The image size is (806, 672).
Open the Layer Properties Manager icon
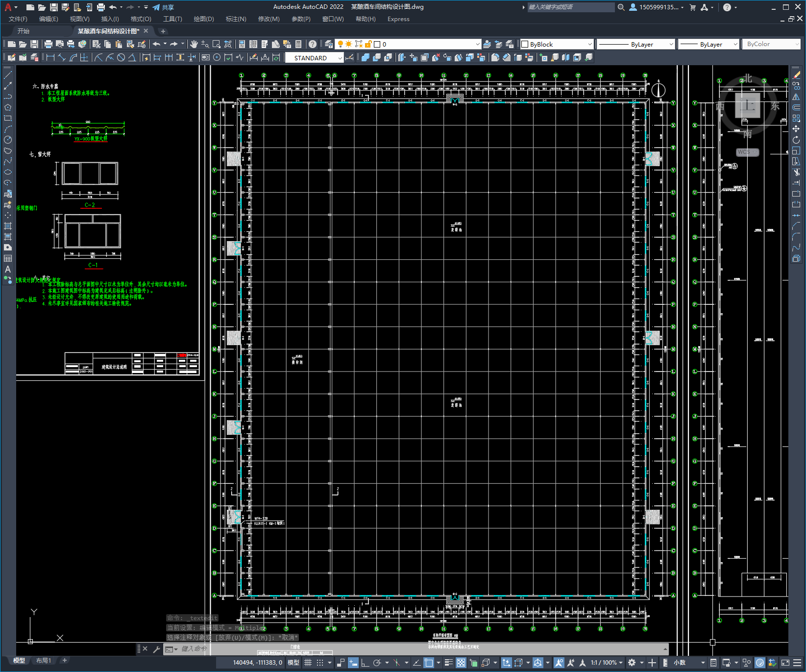coord(329,44)
